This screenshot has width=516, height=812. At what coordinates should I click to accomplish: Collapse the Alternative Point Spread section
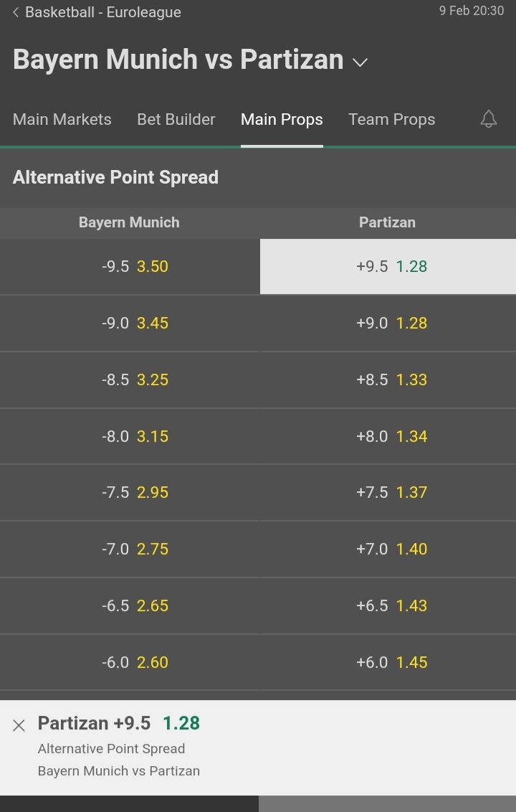(x=258, y=177)
